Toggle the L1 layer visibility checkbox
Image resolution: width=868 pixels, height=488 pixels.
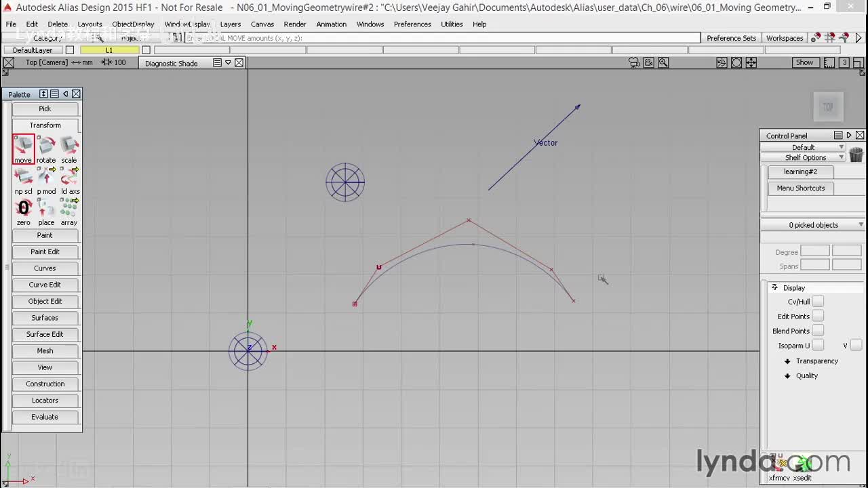[x=146, y=50]
